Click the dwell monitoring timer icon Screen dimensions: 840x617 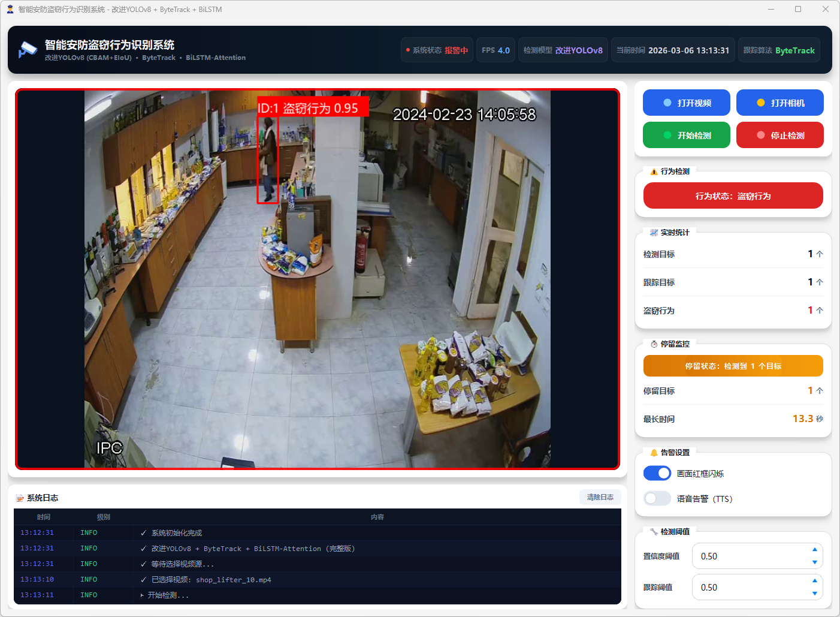click(654, 344)
